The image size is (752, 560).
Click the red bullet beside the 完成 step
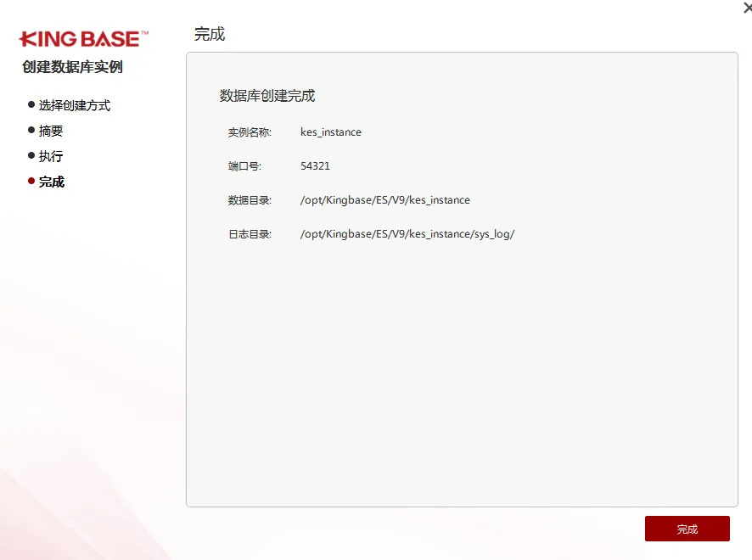[31, 181]
